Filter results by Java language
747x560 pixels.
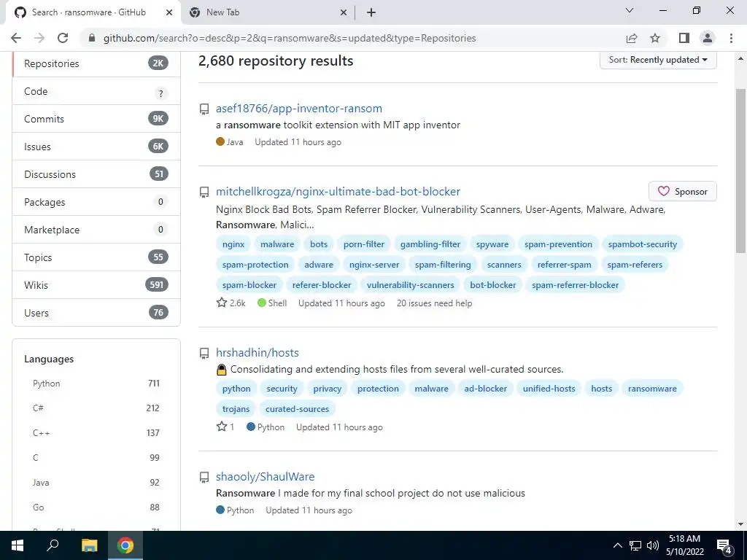(x=96, y=483)
